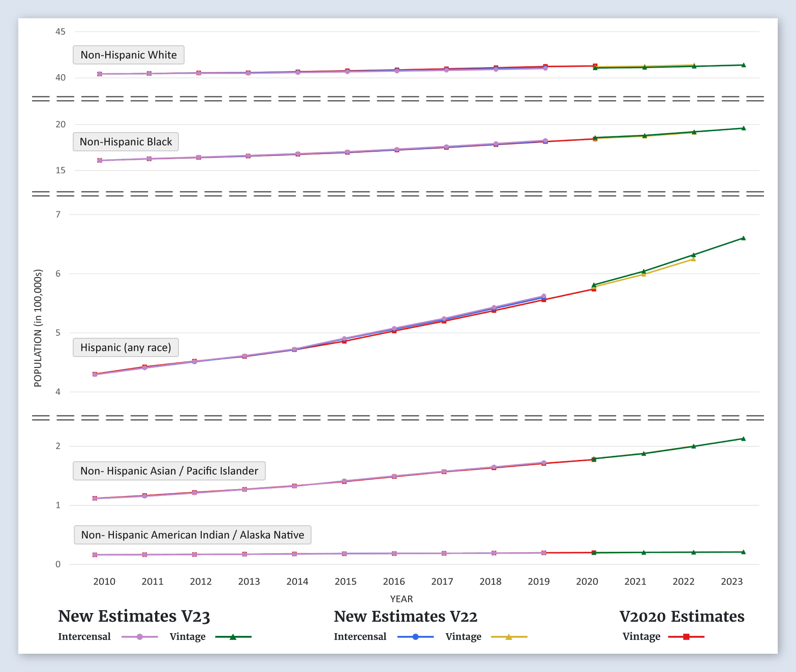
Task: Click the yellow V22 Vintage legend triangle
Action: [509, 637]
